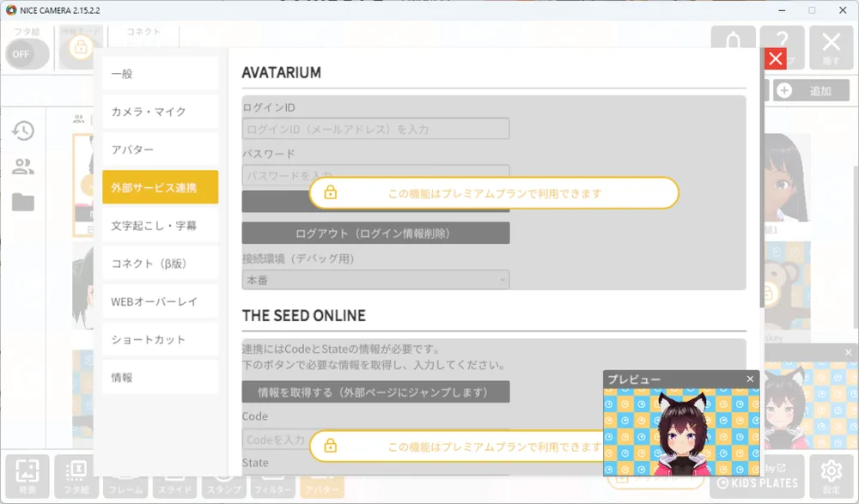This screenshot has width=859, height=504.
Task: Click the notification bell icon
Action: point(733,39)
